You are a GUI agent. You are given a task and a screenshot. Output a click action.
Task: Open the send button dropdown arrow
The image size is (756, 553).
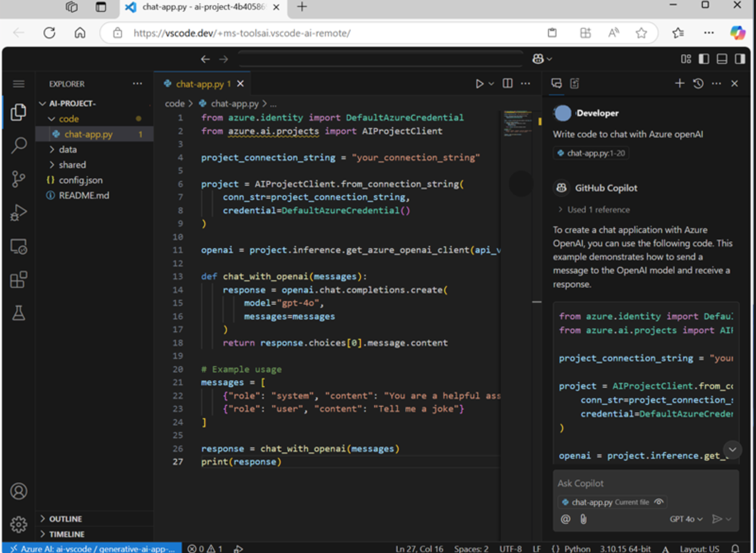[x=729, y=519]
